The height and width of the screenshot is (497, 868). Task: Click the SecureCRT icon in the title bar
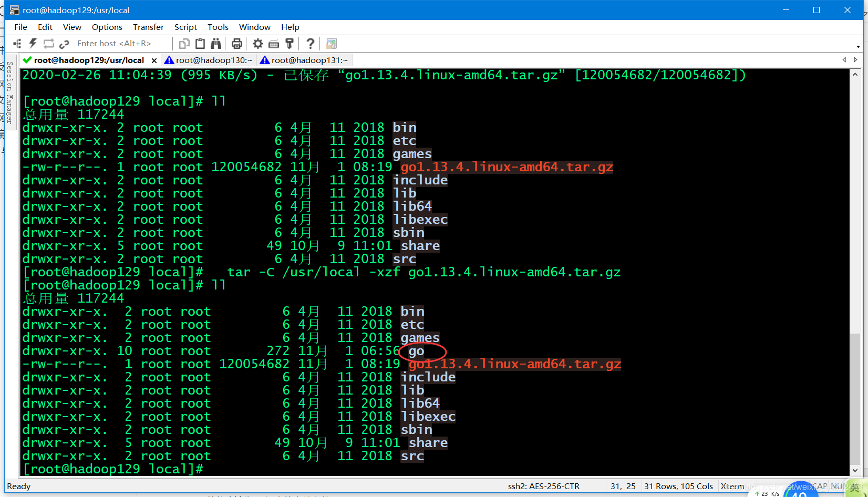pos(14,10)
